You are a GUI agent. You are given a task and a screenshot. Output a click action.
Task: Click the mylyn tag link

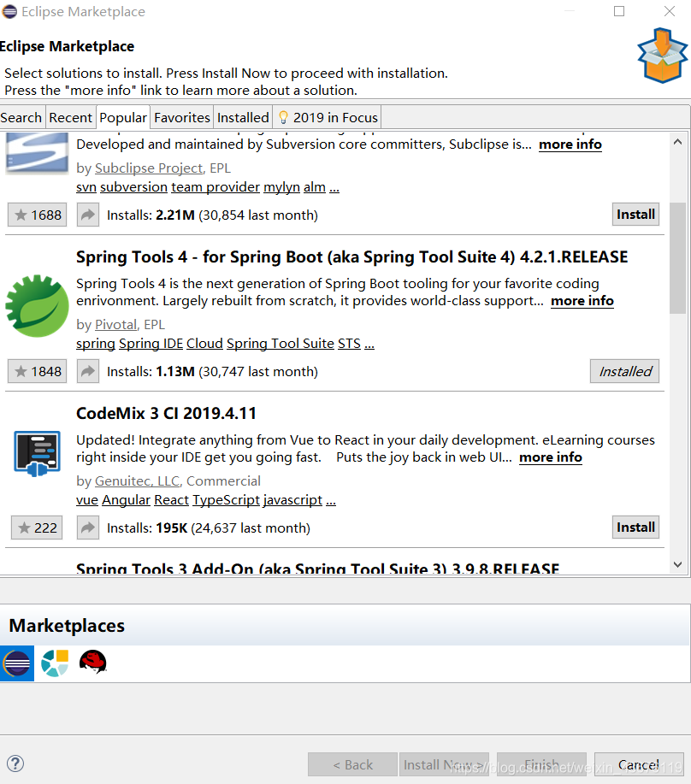281,187
